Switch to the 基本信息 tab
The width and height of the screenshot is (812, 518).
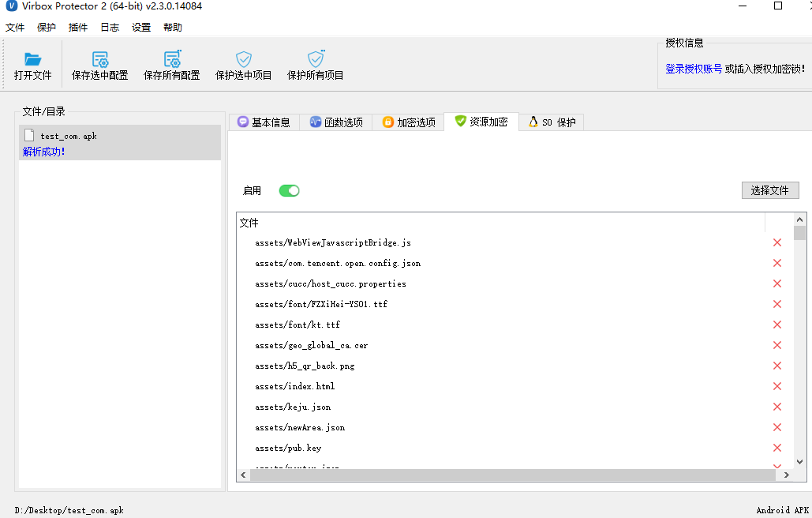pos(266,122)
